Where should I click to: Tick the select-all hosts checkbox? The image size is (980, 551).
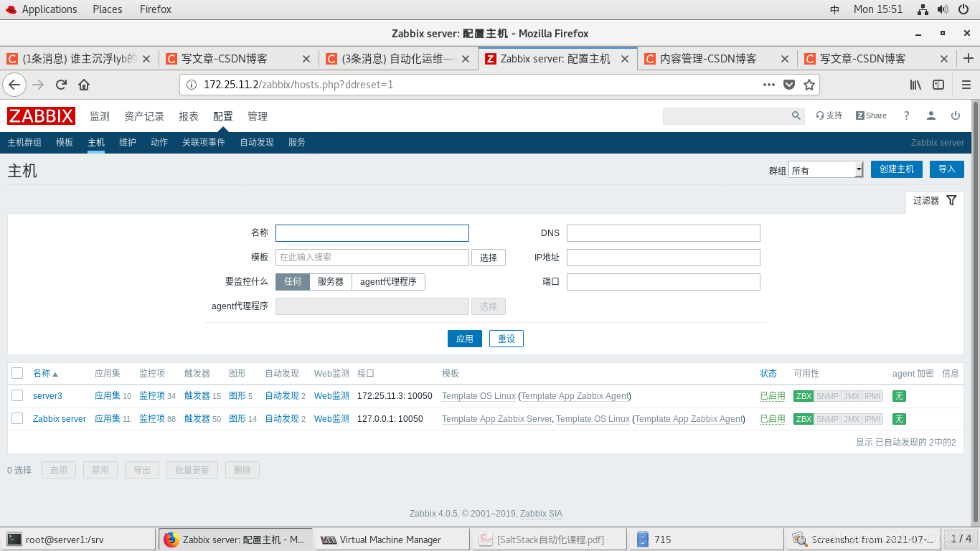pos(17,373)
